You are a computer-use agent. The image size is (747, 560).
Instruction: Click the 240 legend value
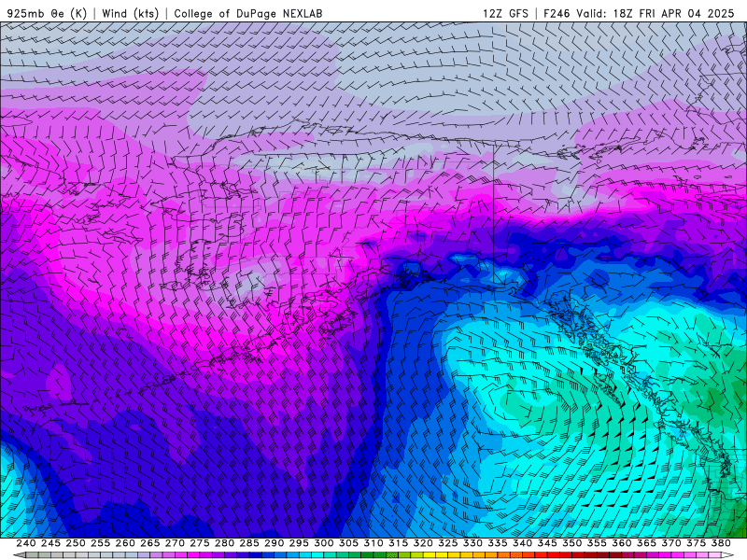[26, 543]
